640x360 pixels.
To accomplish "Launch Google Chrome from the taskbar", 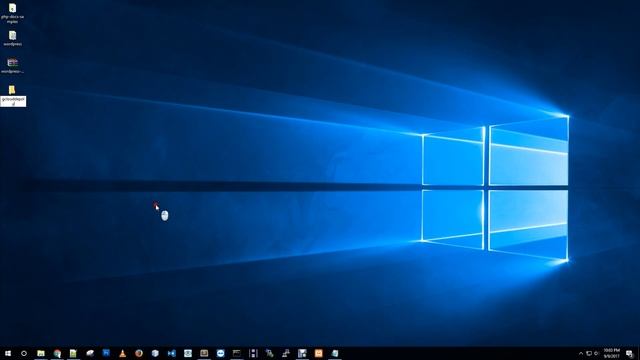I will tap(57, 353).
